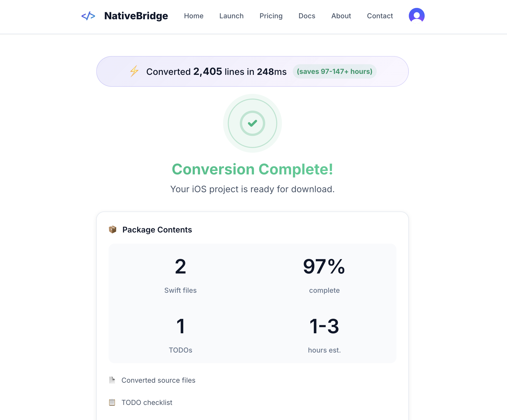Open the Launch page

point(231,16)
